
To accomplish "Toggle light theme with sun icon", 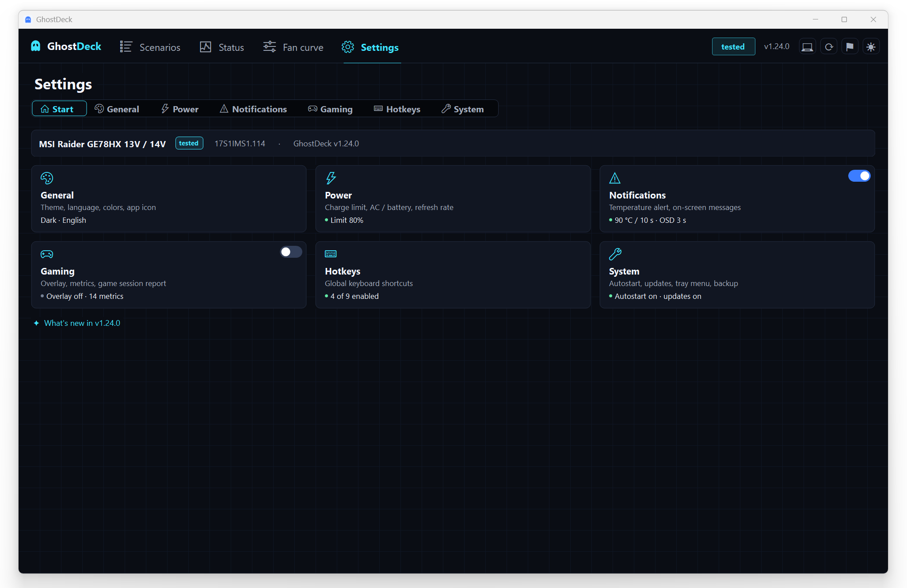I will (x=871, y=47).
